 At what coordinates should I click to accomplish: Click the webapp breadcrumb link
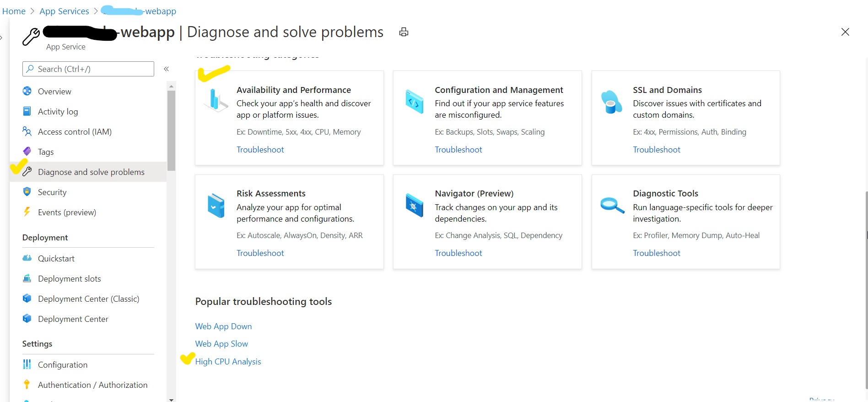pyautogui.click(x=139, y=11)
